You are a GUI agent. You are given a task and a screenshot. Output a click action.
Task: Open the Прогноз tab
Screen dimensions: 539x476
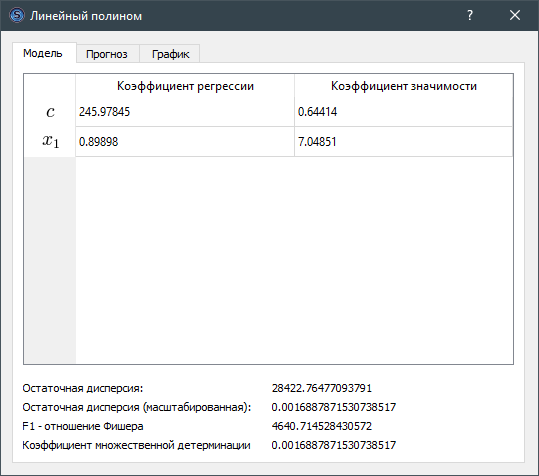tap(108, 54)
